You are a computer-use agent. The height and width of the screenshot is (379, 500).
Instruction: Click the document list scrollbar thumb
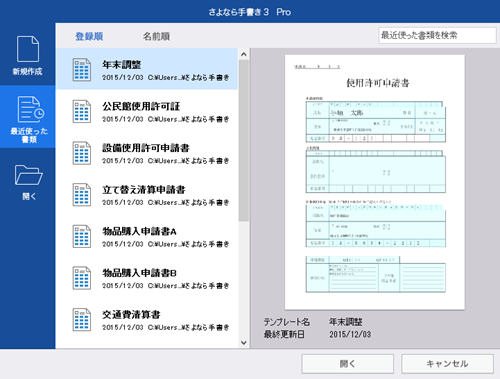[x=244, y=140]
